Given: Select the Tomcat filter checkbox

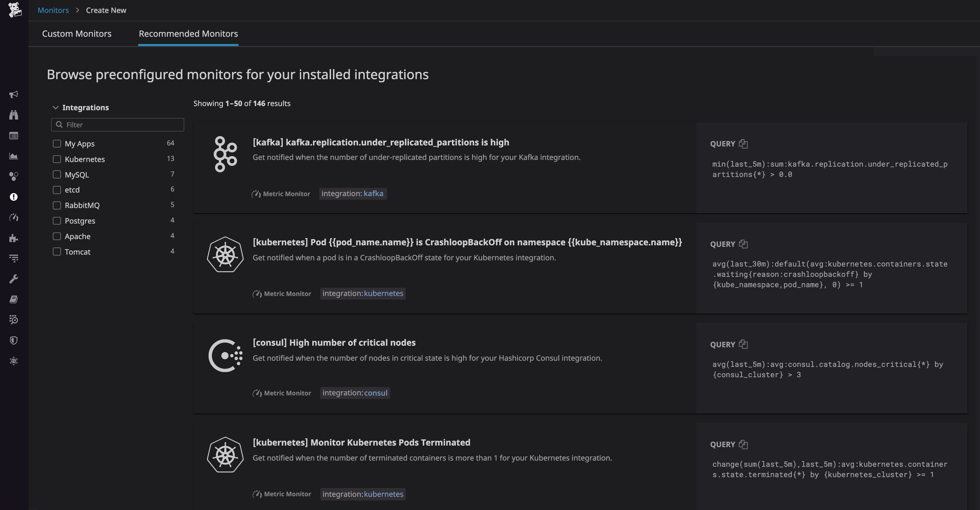Looking at the screenshot, I should 57,252.
